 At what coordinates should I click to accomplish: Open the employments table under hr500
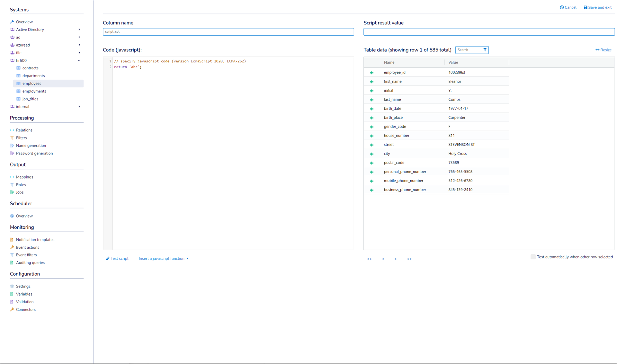pos(34,91)
